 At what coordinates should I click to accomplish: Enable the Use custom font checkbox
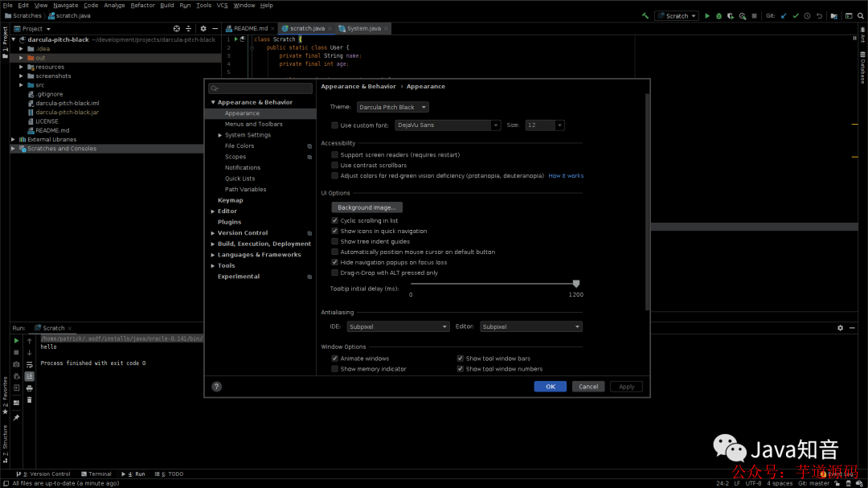(x=334, y=125)
